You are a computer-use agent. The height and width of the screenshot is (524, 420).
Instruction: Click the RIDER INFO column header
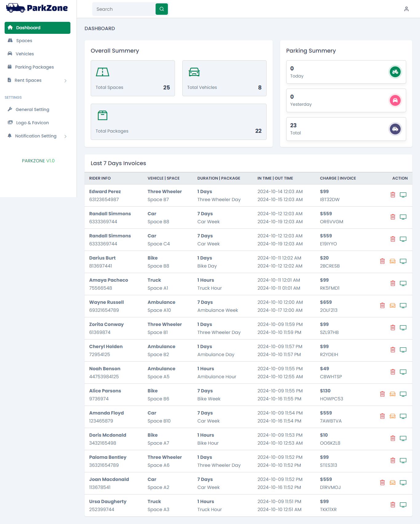pos(100,178)
